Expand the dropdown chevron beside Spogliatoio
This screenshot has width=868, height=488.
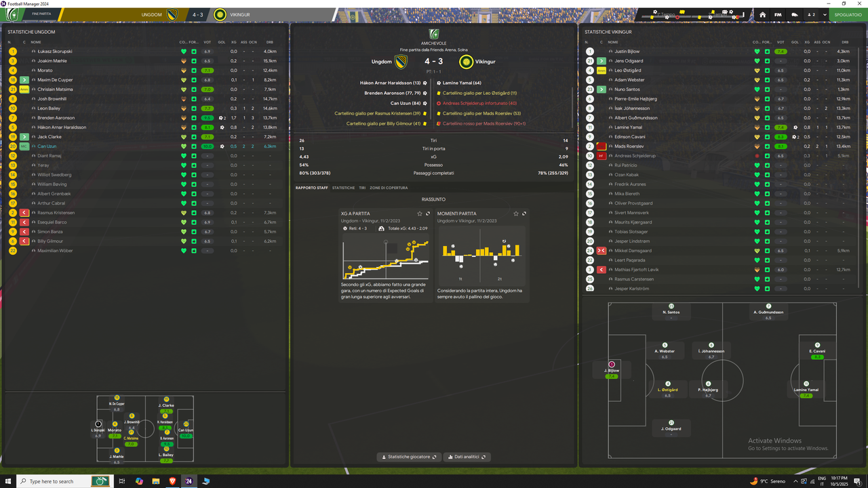point(825,14)
